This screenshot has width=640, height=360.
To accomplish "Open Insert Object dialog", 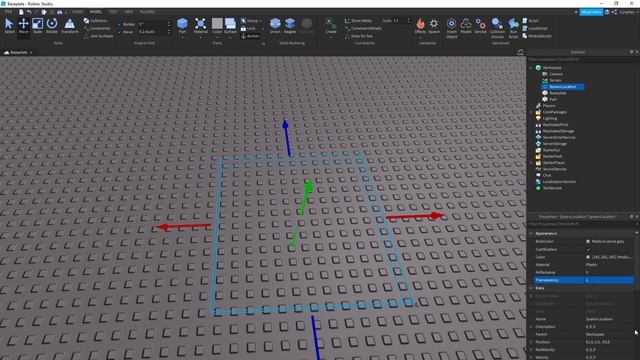I will pyautogui.click(x=451, y=28).
